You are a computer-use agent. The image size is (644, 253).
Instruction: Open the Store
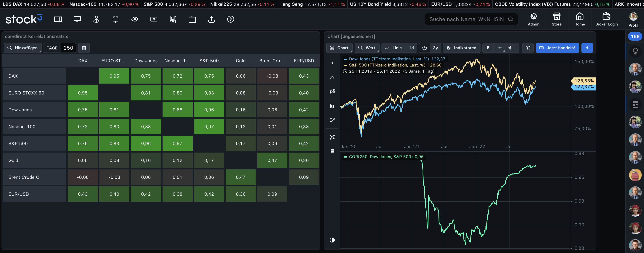[556, 20]
